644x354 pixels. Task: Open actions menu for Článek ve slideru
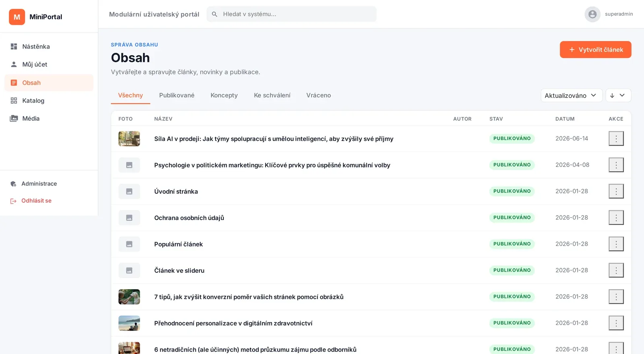click(616, 270)
